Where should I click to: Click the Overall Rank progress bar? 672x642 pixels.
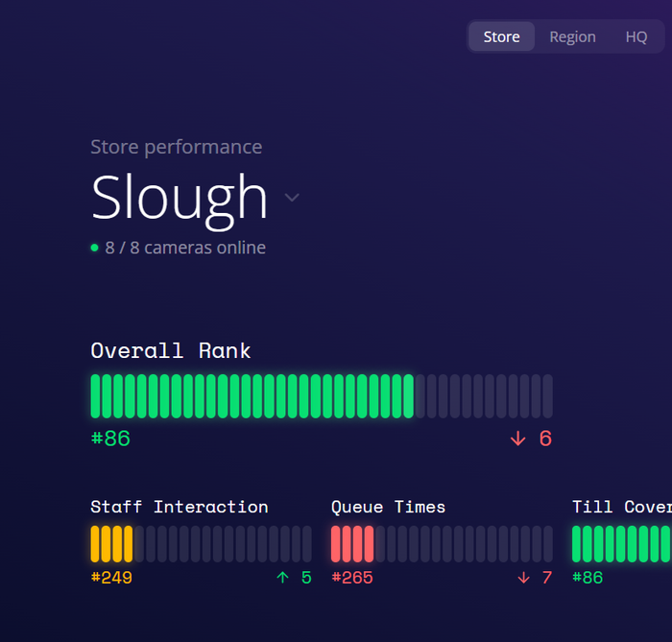click(321, 396)
